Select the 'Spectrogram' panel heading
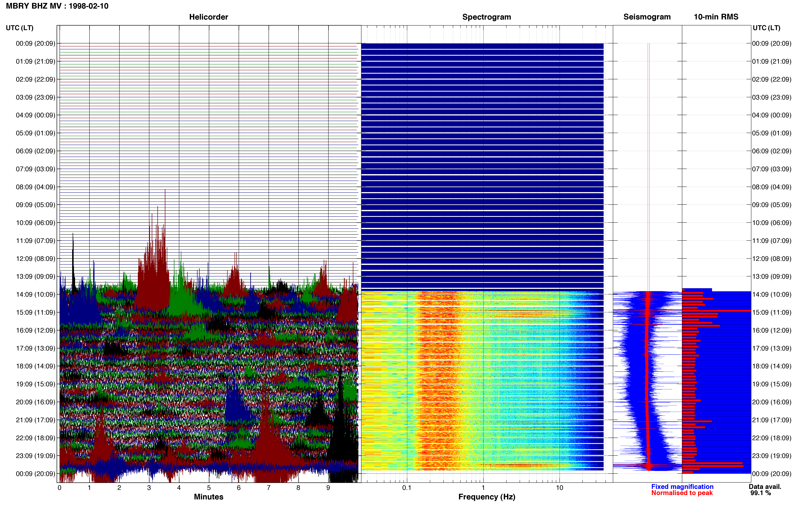 click(487, 17)
